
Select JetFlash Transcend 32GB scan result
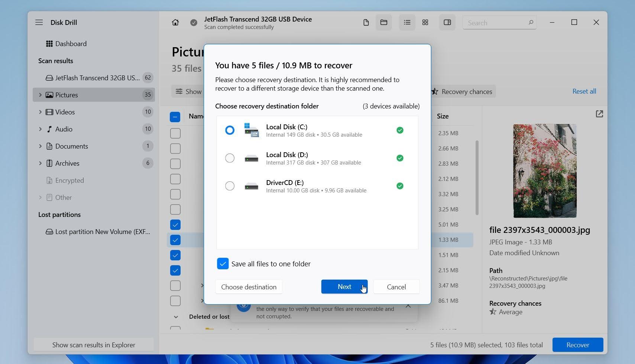(94, 78)
